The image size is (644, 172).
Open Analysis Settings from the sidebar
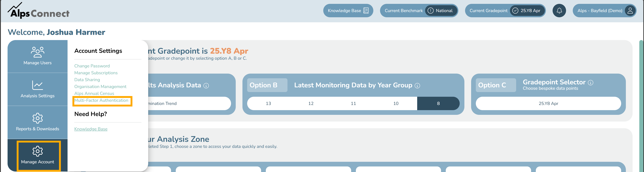(x=37, y=89)
